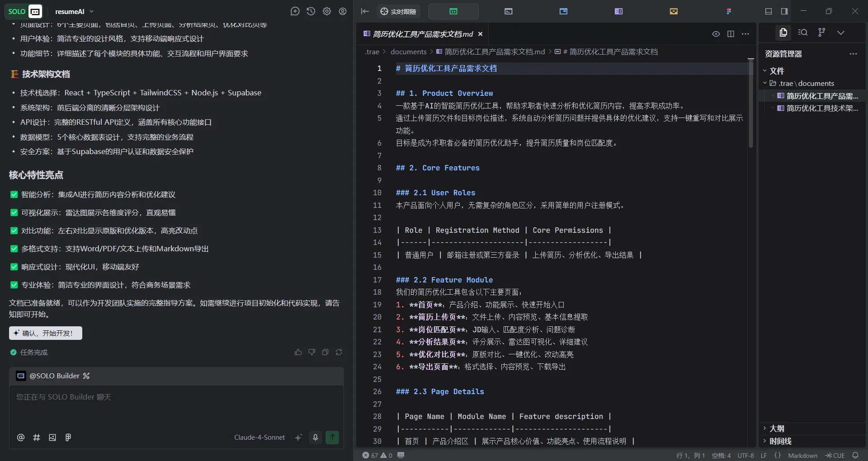Expand the 时间线 timeline section
This screenshot has width=868, height=461.
pos(780,441)
